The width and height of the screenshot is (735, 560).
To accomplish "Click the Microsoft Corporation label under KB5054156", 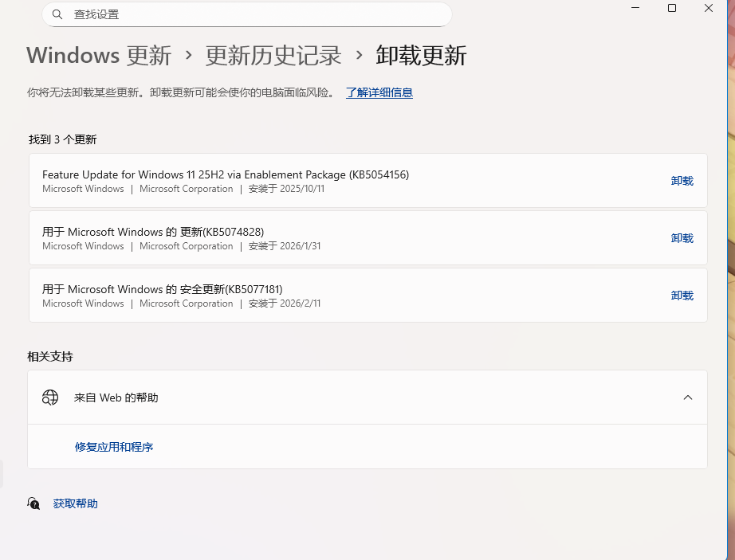I will pos(186,189).
